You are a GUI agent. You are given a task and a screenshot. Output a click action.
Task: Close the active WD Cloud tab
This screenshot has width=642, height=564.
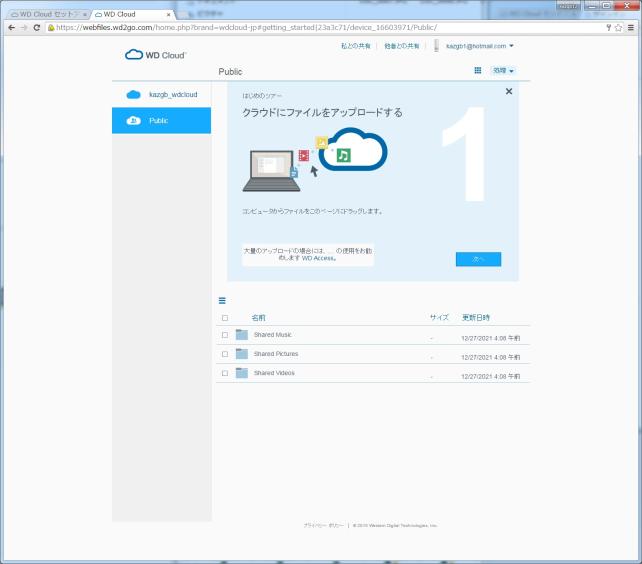click(x=168, y=14)
